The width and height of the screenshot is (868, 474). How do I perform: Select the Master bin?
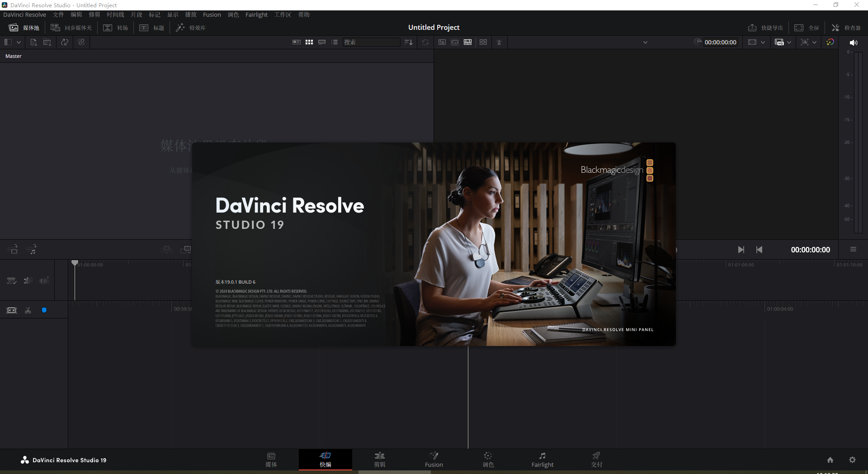tap(14, 56)
